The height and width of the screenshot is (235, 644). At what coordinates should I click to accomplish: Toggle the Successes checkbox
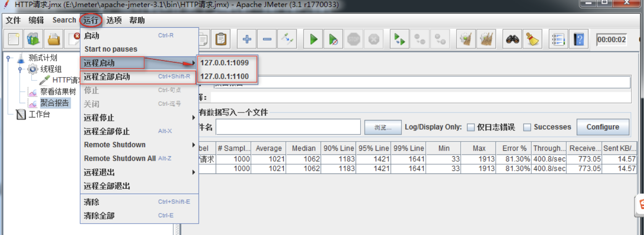click(x=527, y=127)
